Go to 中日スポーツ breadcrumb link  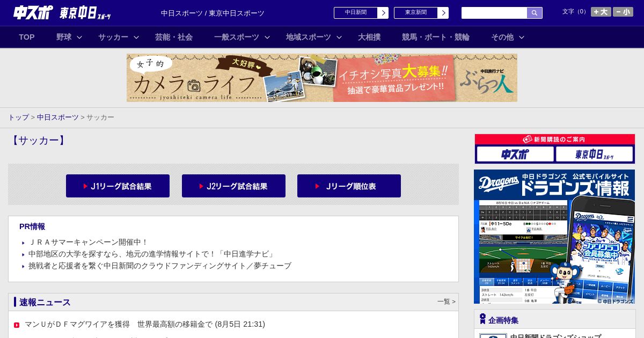pyautogui.click(x=58, y=117)
